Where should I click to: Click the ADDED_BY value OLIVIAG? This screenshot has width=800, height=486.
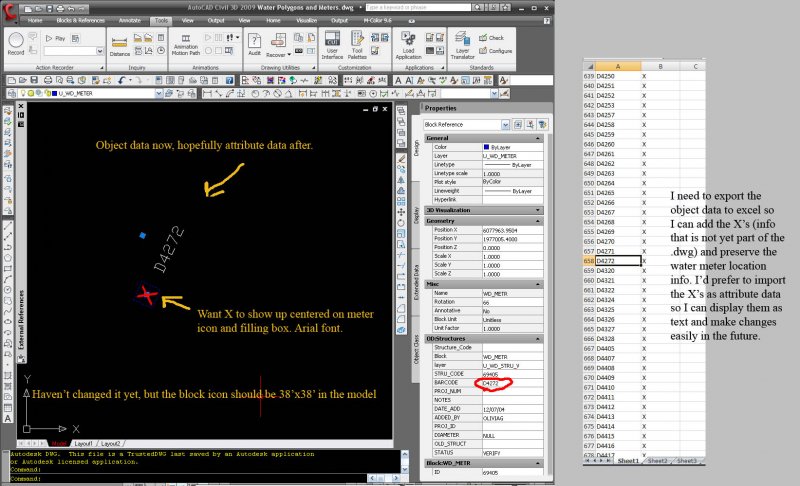[512, 418]
